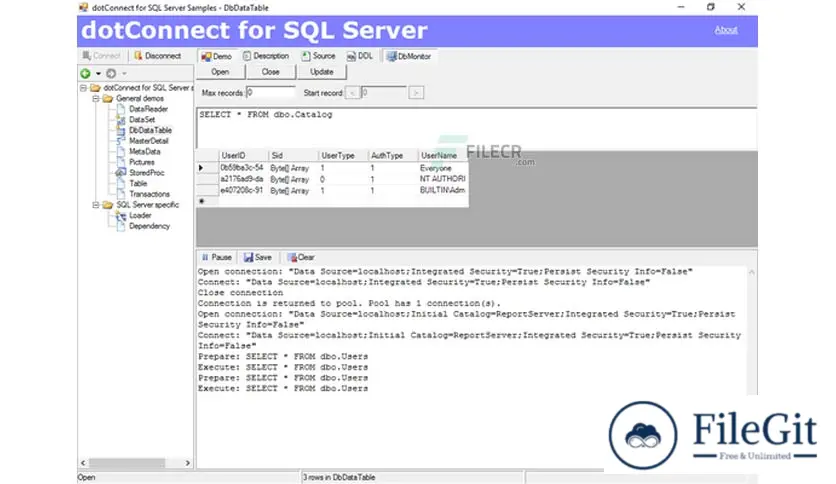Click into the SQL query text box

pos(477,128)
